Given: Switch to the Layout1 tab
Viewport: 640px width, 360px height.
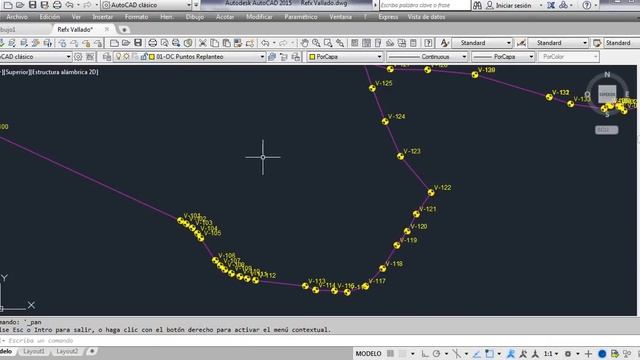Looking at the screenshot, I should tap(33, 351).
